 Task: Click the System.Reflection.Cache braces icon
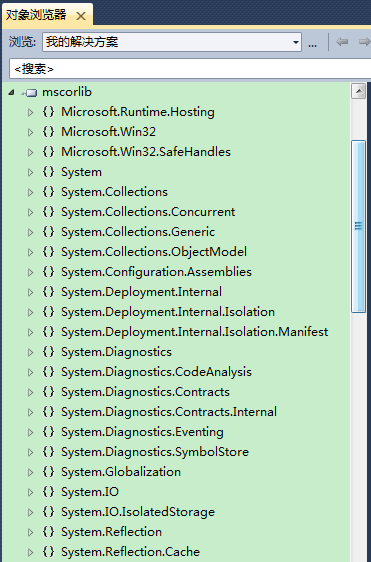[x=48, y=552]
